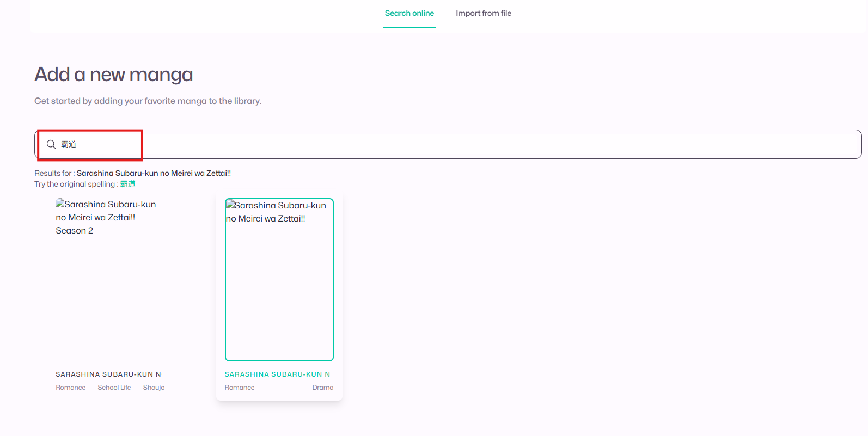Viewport: 868px width, 436px height.
Task: Click the Try the original spelling label
Action: pyautogui.click(x=75, y=184)
